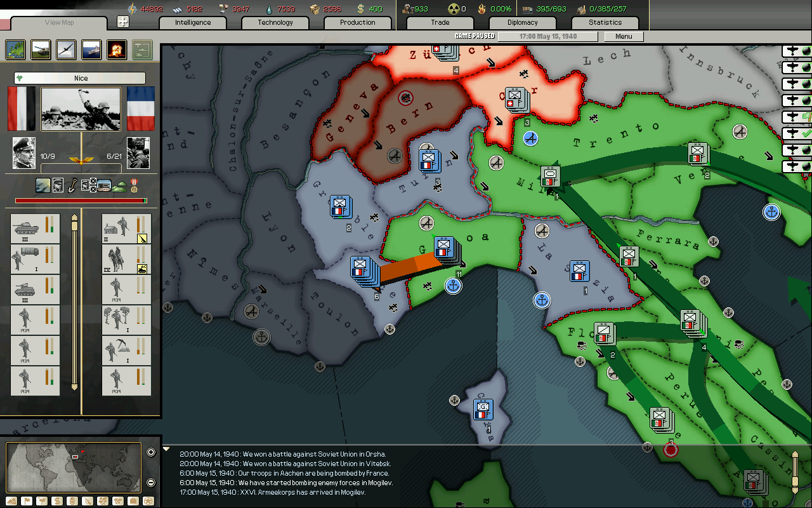Select the Europe map overview icon
The image size is (812, 508).
(x=16, y=49)
